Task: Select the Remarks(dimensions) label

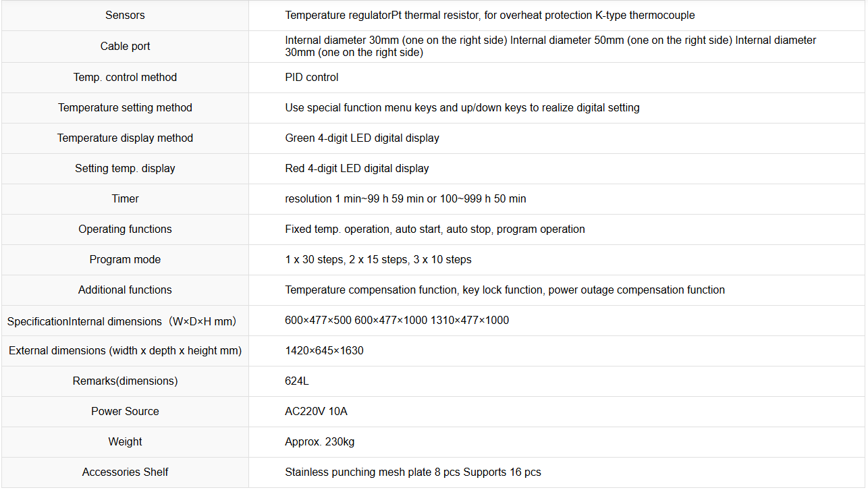Action: click(x=125, y=381)
